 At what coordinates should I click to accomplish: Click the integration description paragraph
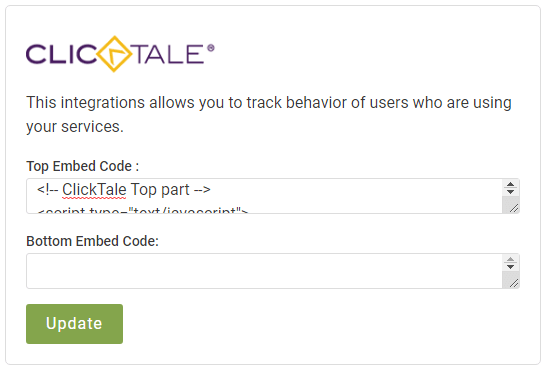click(x=269, y=114)
